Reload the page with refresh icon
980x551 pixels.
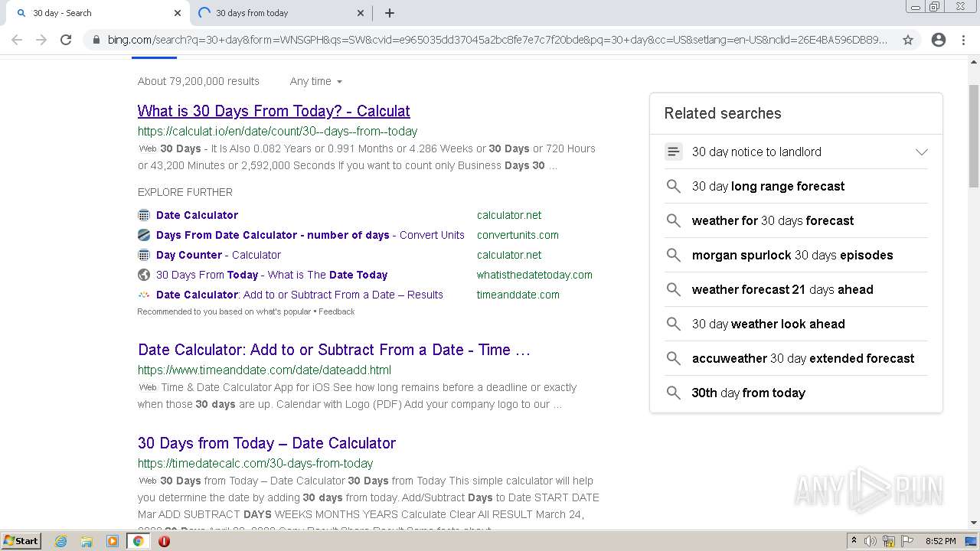(x=66, y=40)
